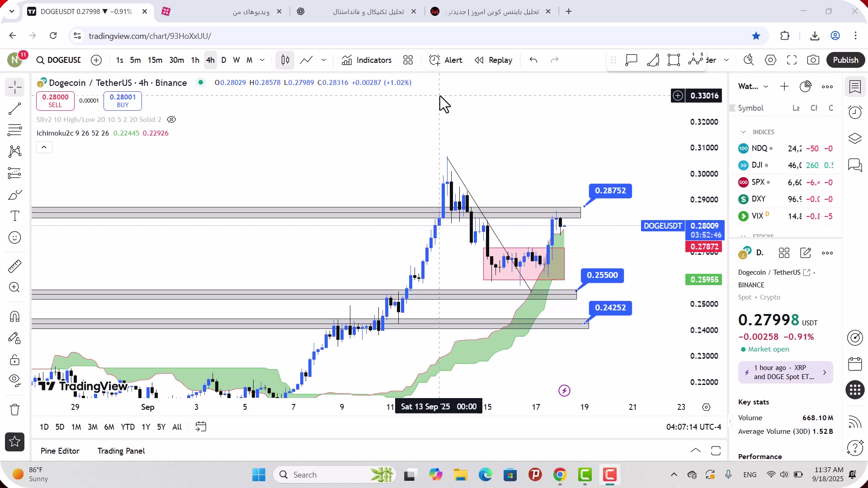Open the Trading Panel tab
The width and height of the screenshot is (868, 488).
121,451
